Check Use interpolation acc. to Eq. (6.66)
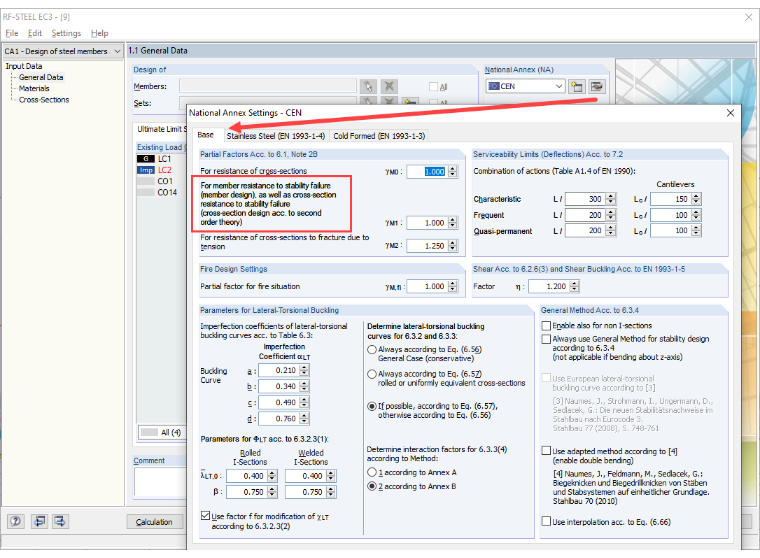Viewport: 760px width, 558px height. 546,522
